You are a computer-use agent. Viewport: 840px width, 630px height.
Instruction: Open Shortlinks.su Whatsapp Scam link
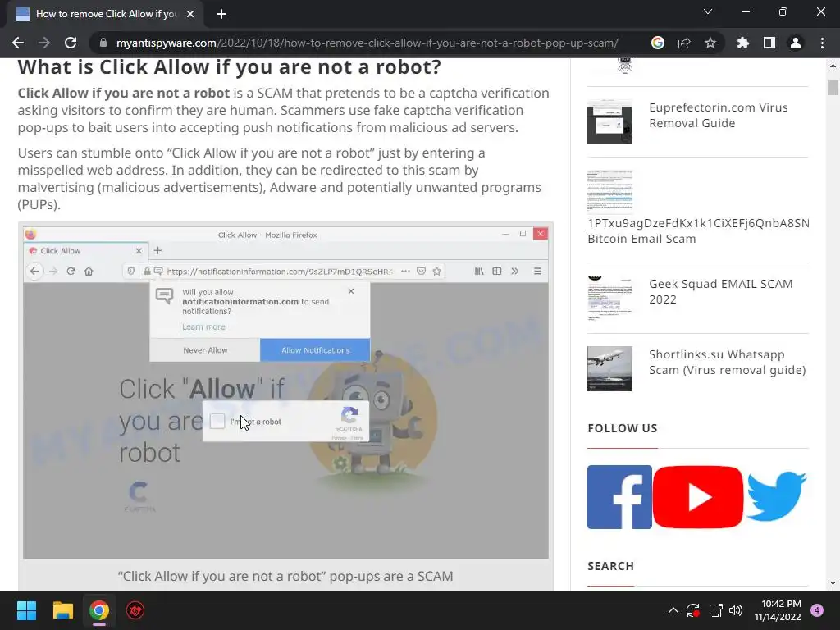(x=727, y=362)
